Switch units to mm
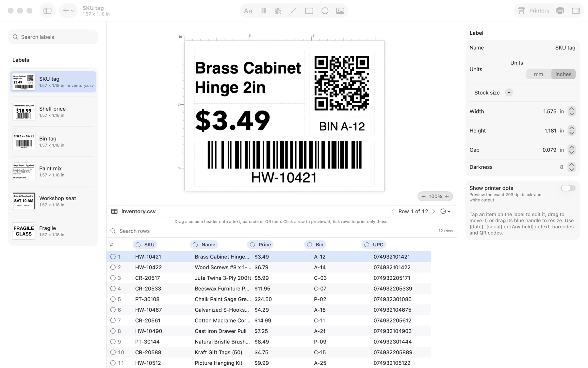Viewport: 588px width, 368px height. (538, 74)
